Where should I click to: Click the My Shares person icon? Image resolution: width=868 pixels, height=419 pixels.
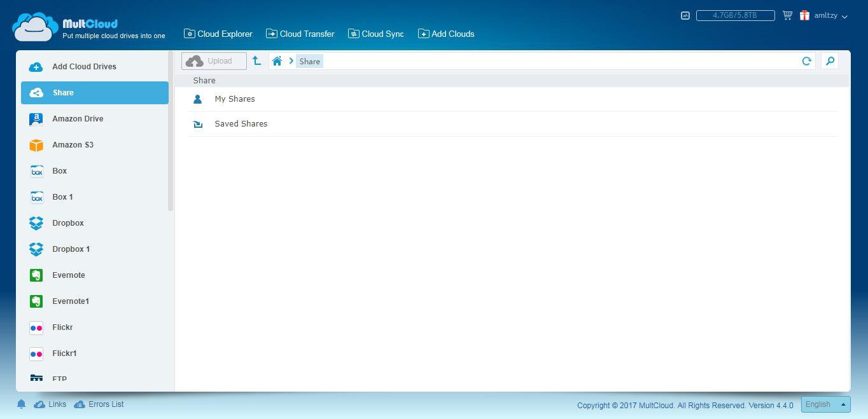[x=198, y=99]
